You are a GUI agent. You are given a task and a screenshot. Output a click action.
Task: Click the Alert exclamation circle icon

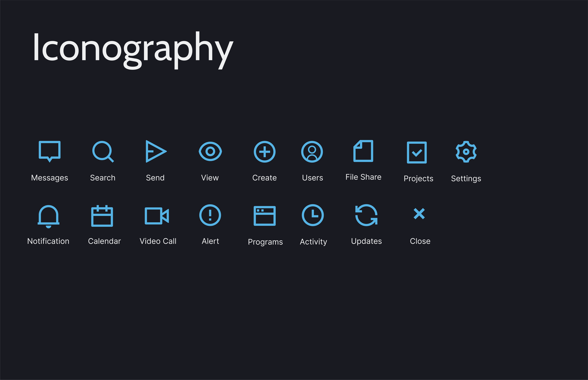pyautogui.click(x=210, y=215)
